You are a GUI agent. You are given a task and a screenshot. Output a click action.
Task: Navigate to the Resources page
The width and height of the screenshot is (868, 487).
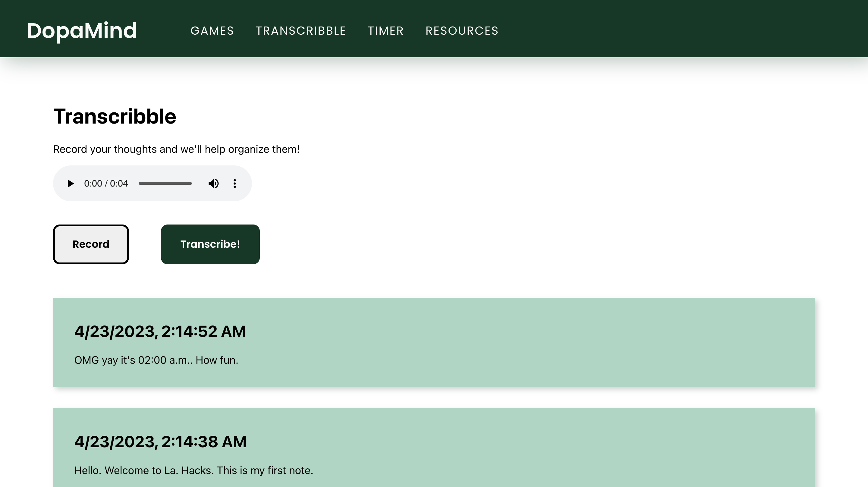[462, 31]
